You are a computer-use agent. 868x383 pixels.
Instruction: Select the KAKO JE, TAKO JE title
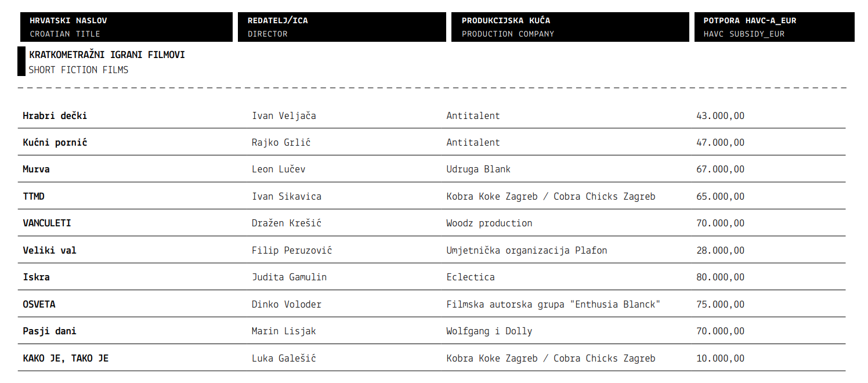[66, 358]
